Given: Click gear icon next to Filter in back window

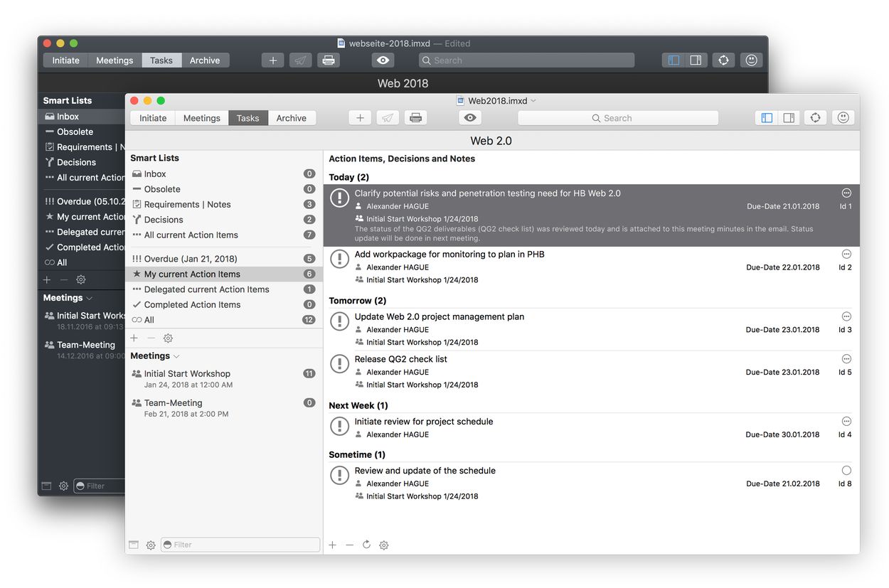Looking at the screenshot, I should point(63,486).
